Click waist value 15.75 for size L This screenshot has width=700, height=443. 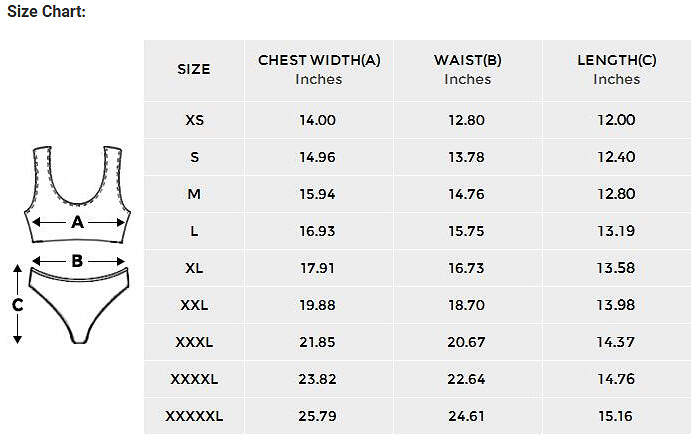467,231
